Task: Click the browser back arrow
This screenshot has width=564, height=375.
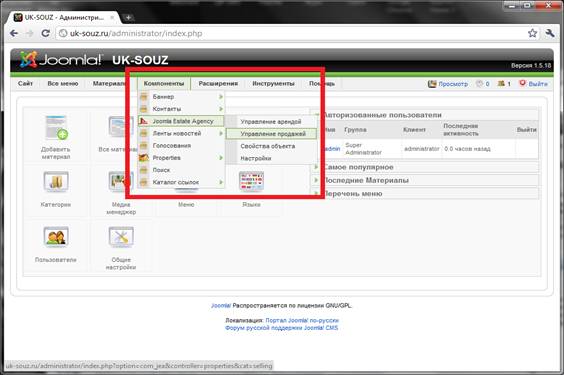Action: click(14, 33)
